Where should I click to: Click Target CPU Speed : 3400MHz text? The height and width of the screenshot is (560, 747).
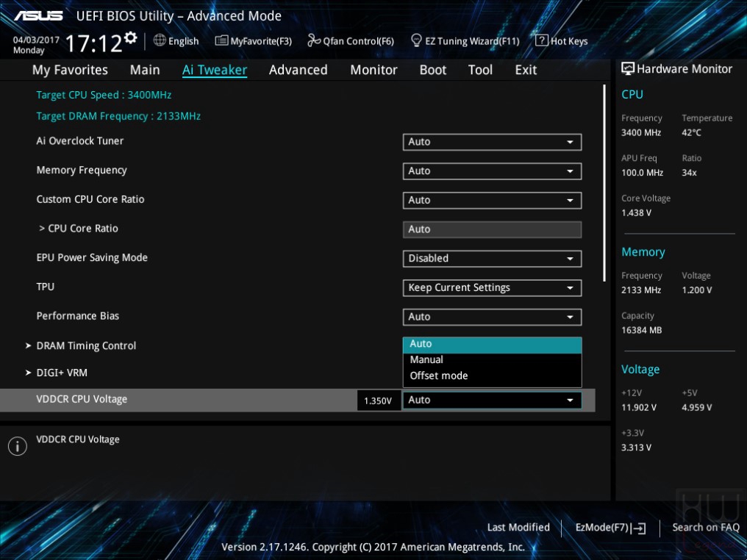click(104, 95)
